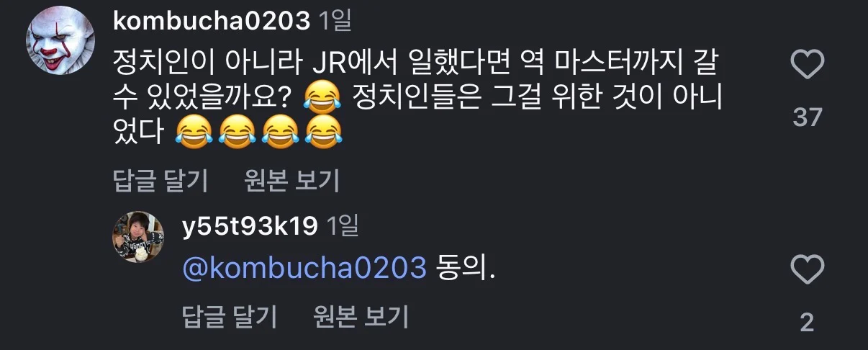Screen dimensions: 868x350
Task: Click 답글 달기 under kombucha0203's comment
Action: (x=161, y=181)
